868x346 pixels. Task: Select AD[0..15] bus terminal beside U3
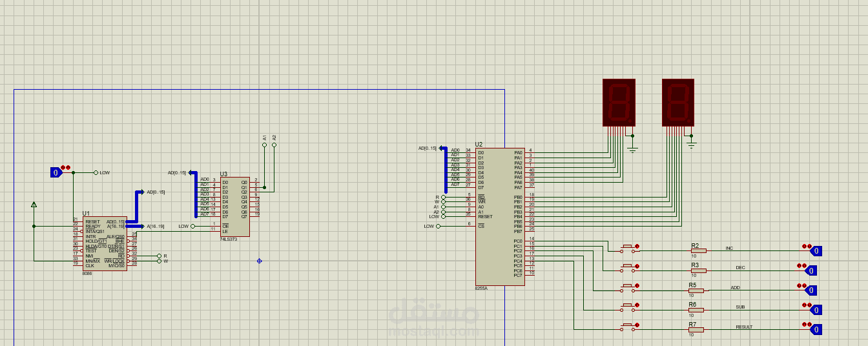[x=191, y=172]
